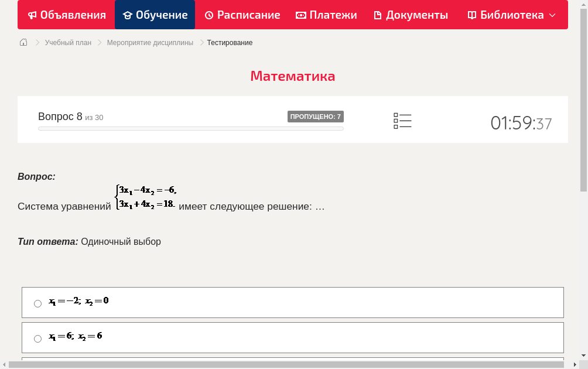588x369 pixels.
Task: Select the graduation cap icon on Обучение
Action: (x=128, y=15)
